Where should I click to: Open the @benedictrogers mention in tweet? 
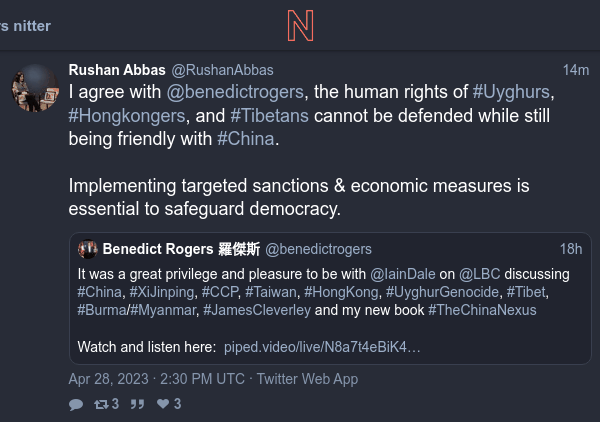pyautogui.click(x=239, y=92)
